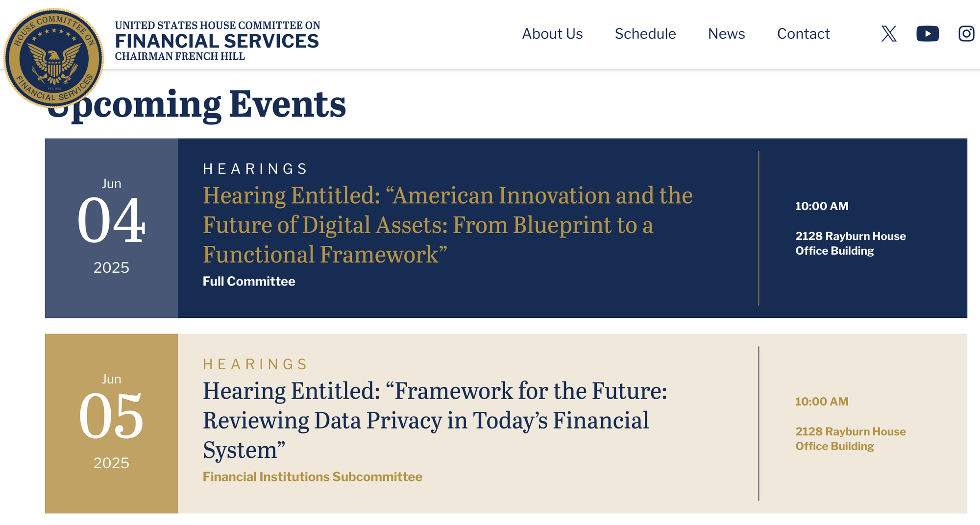Select the Jun 04 2025 date tile
The image size is (980, 525).
click(111, 228)
